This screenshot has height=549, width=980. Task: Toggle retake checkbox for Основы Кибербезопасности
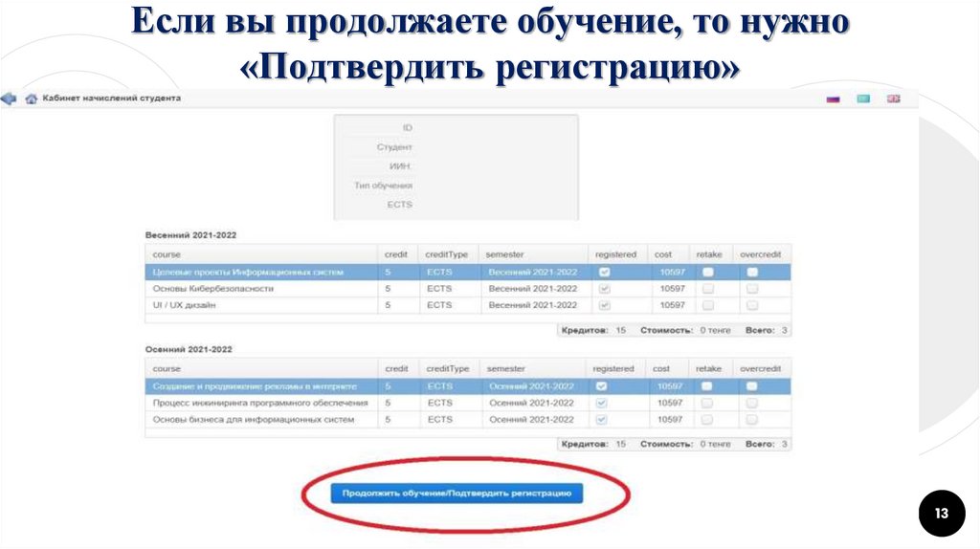click(x=708, y=289)
